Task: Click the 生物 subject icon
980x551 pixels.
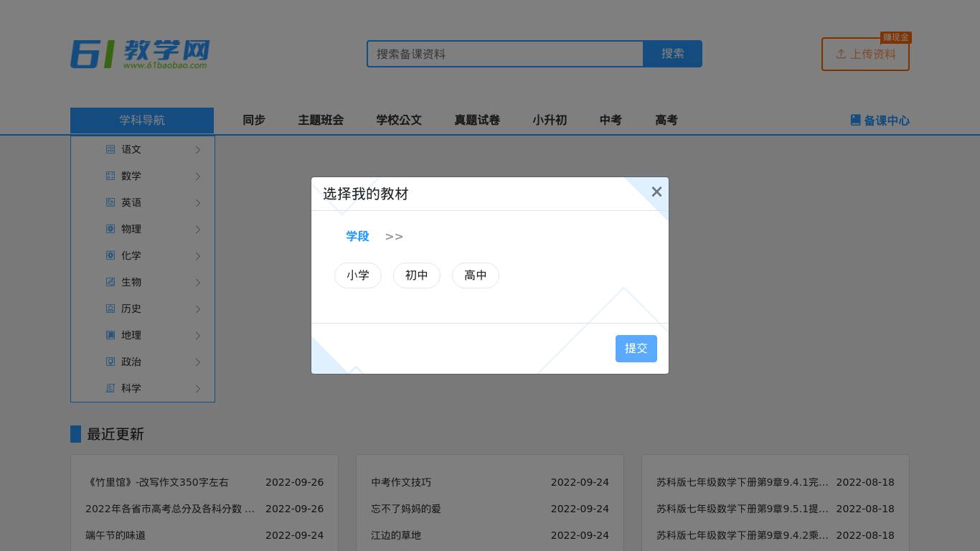Action: pos(110,282)
